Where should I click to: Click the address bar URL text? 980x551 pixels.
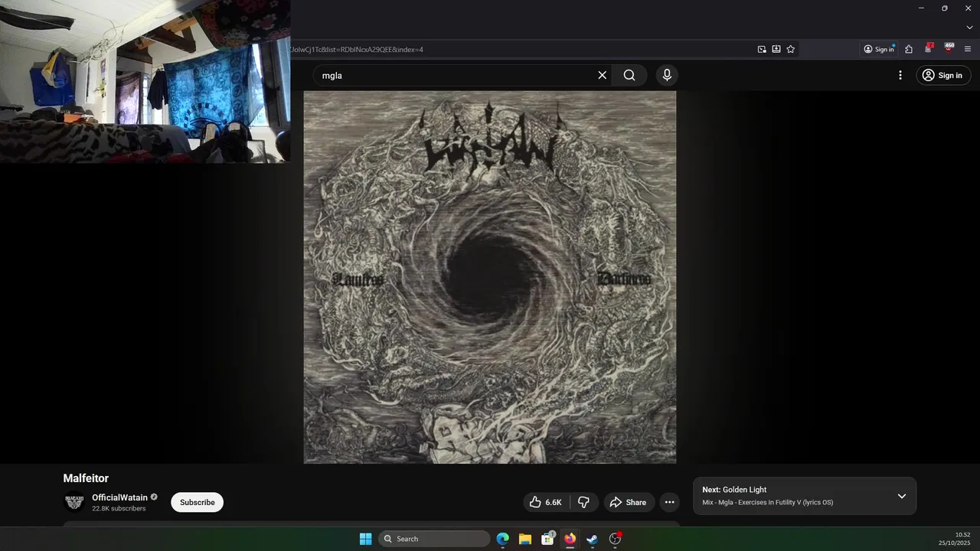[x=357, y=50]
